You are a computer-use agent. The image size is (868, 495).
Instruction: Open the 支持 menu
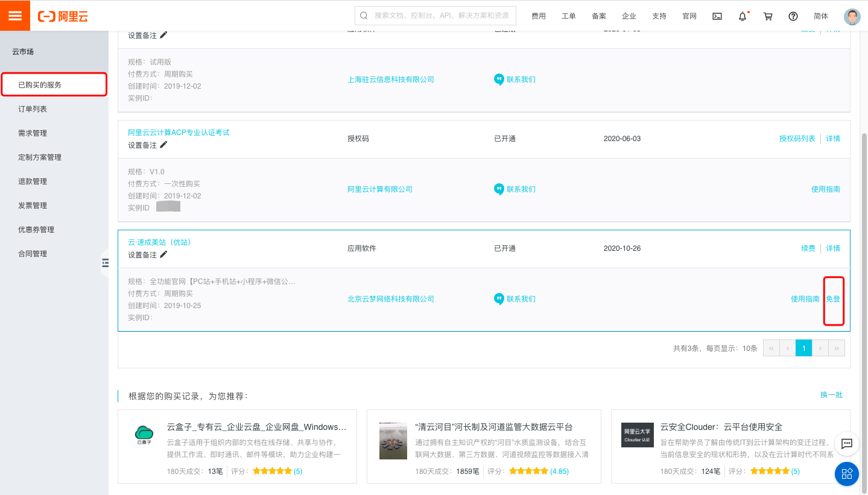point(659,16)
